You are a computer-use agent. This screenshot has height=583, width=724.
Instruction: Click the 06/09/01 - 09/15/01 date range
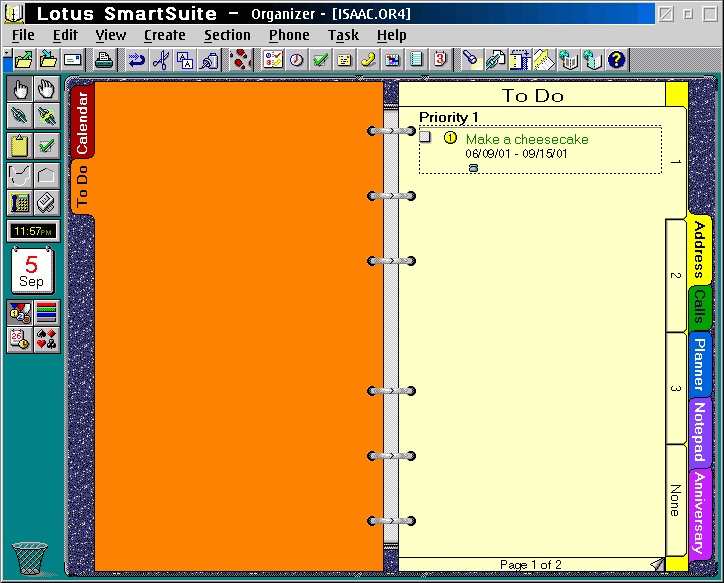(516, 154)
